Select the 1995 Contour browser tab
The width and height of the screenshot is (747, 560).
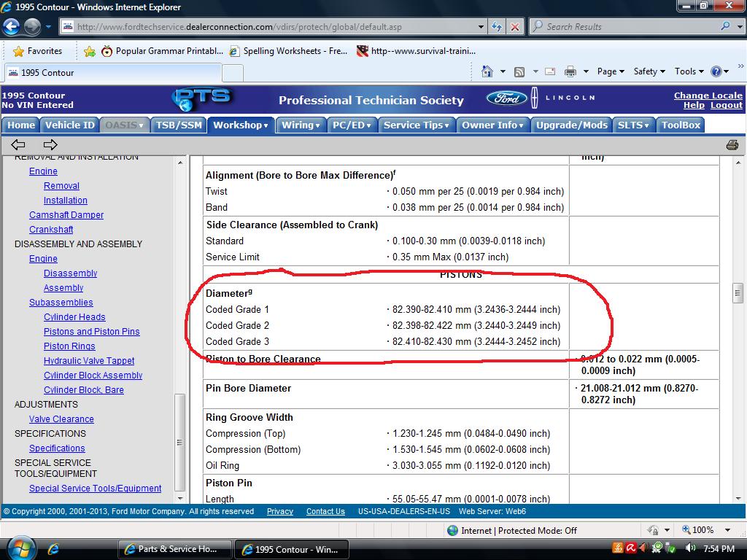pyautogui.click(x=113, y=73)
